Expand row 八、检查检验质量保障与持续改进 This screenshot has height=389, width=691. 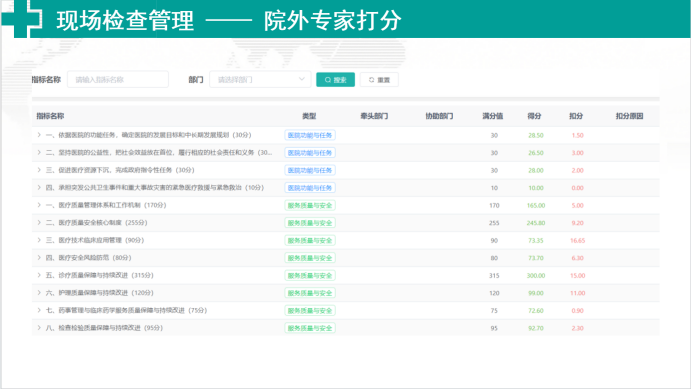39,328
